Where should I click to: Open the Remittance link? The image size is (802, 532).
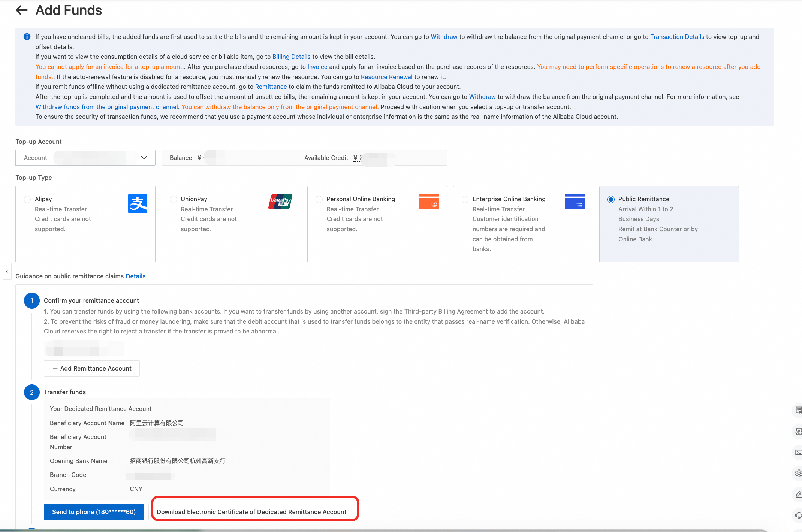point(271,87)
